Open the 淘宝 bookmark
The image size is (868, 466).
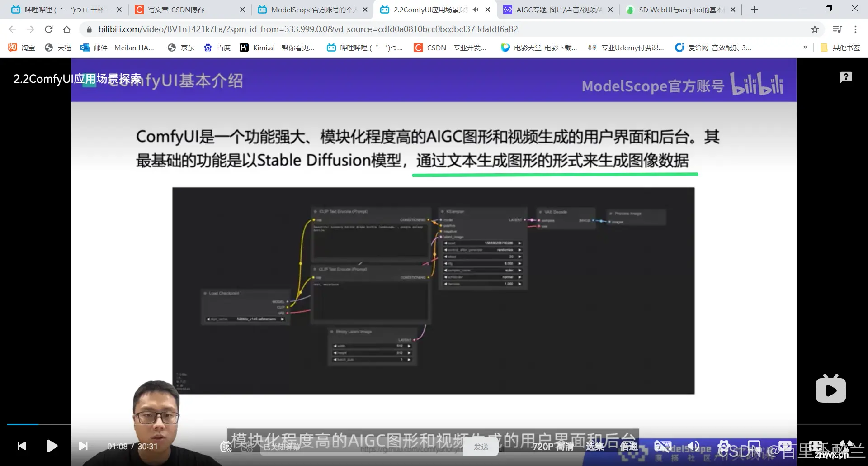click(22, 48)
